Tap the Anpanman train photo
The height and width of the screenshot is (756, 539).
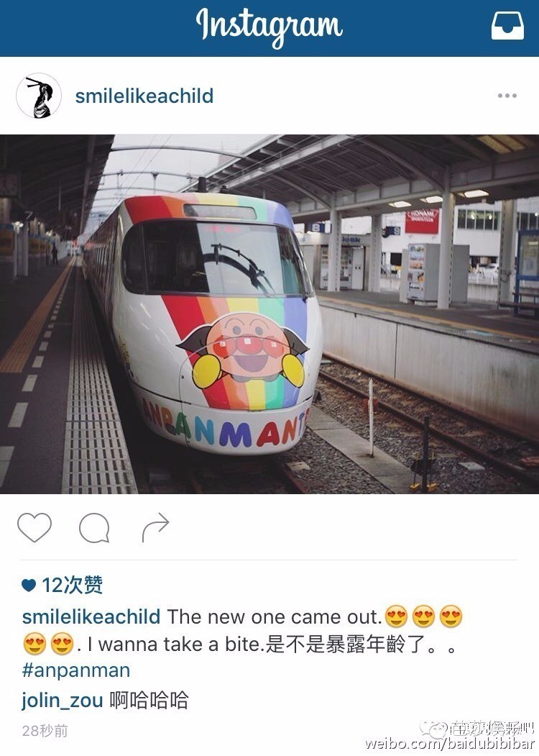tap(269, 314)
